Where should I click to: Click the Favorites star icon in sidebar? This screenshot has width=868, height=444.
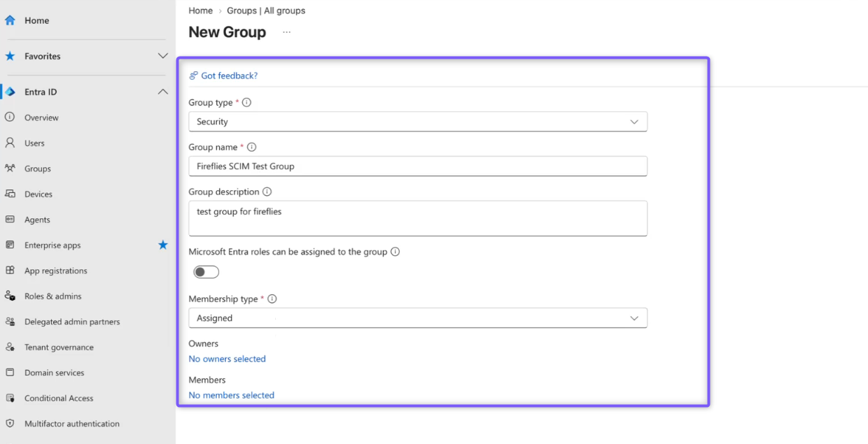pos(10,56)
